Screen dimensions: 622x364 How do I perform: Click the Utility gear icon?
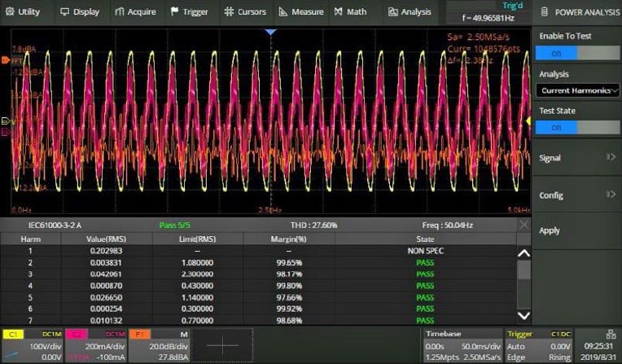[10, 11]
